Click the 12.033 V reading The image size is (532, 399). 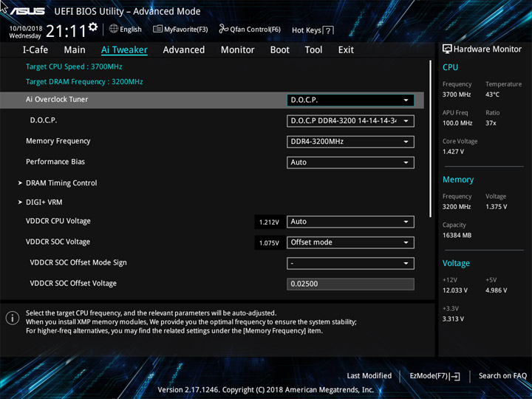pyautogui.click(x=455, y=290)
